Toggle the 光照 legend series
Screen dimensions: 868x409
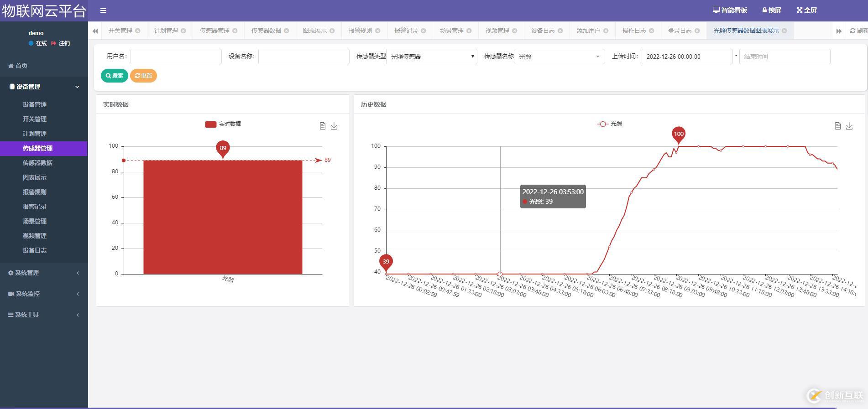[610, 124]
